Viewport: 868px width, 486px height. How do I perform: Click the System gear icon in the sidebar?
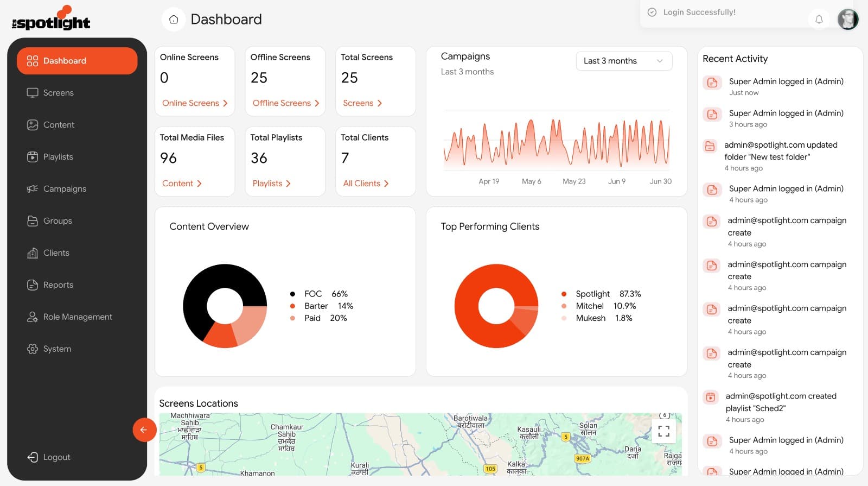(x=33, y=349)
